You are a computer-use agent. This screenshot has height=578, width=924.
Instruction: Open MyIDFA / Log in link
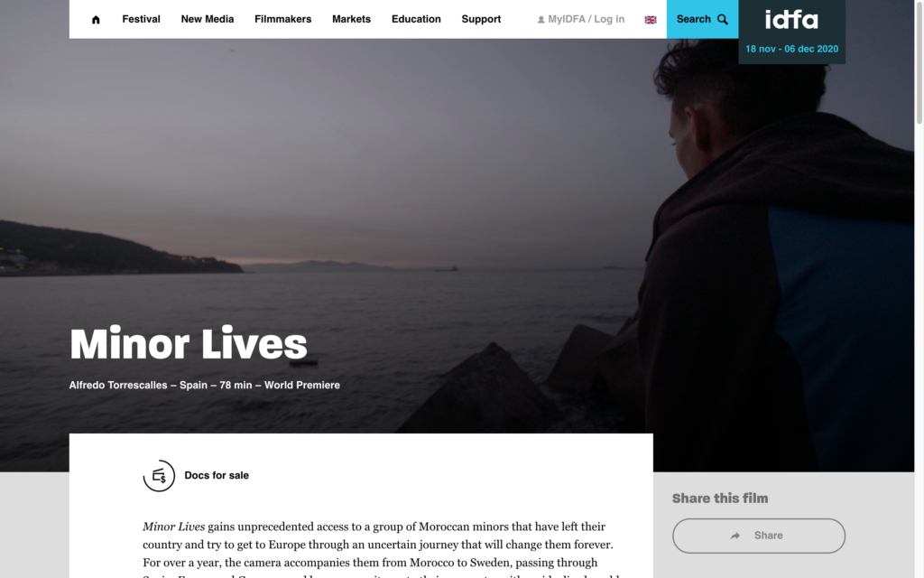586,19
